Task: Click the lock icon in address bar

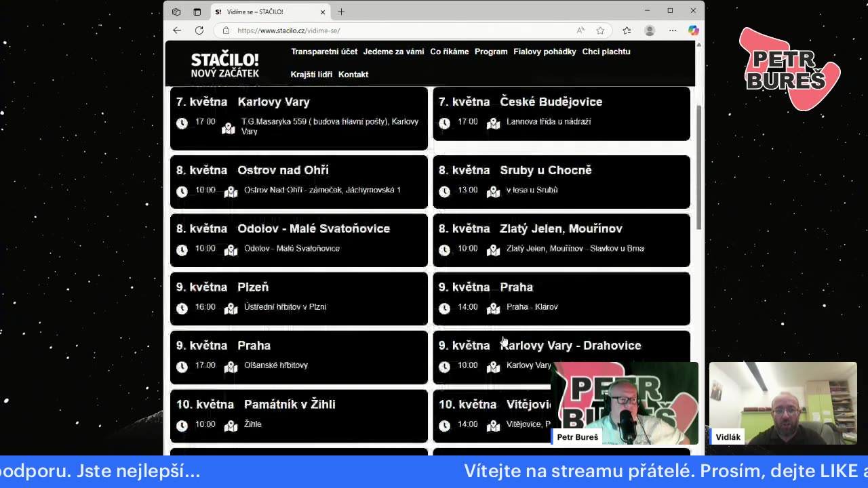Action: pyautogui.click(x=226, y=30)
